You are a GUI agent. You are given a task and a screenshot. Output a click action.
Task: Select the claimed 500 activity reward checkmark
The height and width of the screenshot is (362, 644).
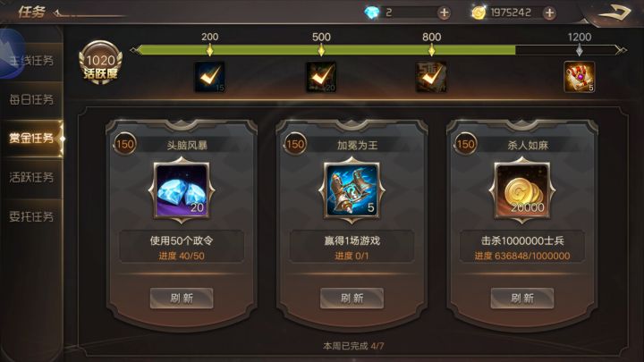(x=321, y=77)
